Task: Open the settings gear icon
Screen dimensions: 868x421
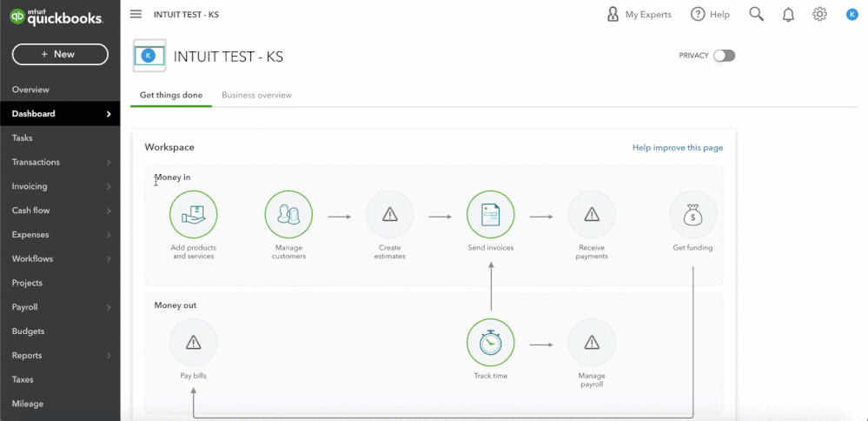Action: tap(820, 15)
